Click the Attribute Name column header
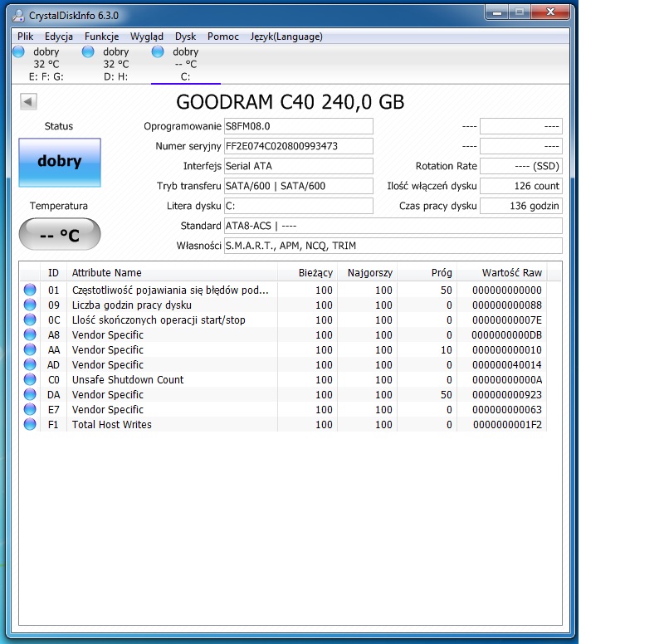 pyautogui.click(x=172, y=273)
